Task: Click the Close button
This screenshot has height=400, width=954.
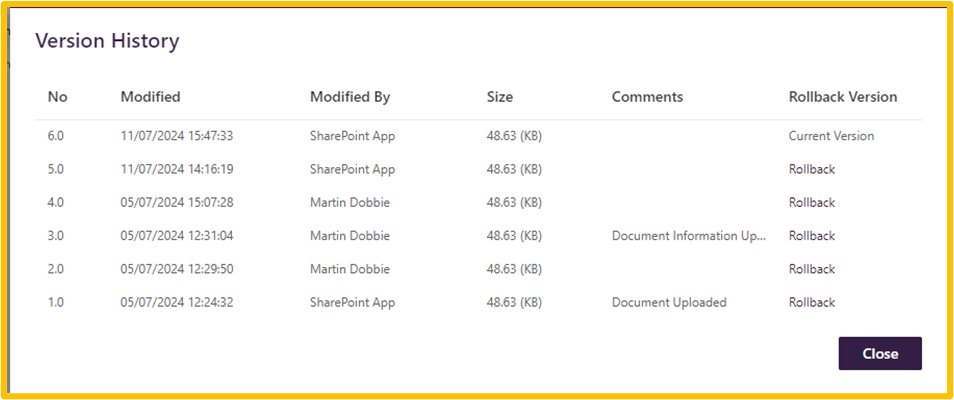Action: pos(879,354)
